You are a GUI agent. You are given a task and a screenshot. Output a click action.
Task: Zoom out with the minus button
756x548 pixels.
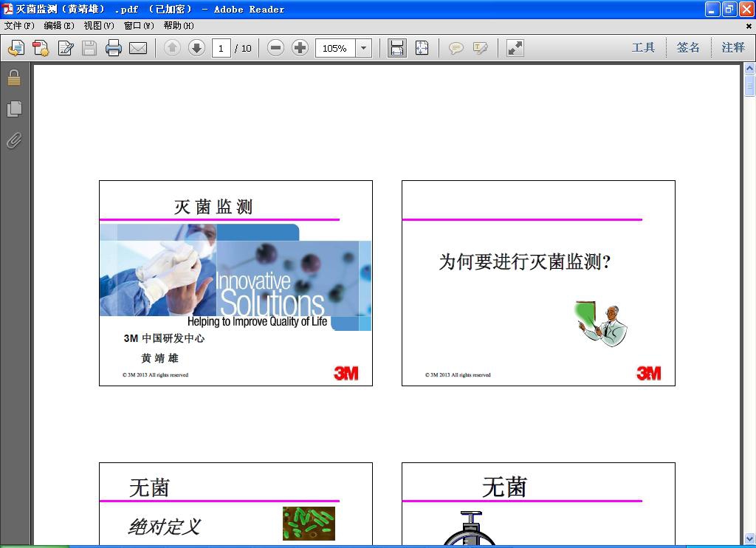pyautogui.click(x=276, y=47)
